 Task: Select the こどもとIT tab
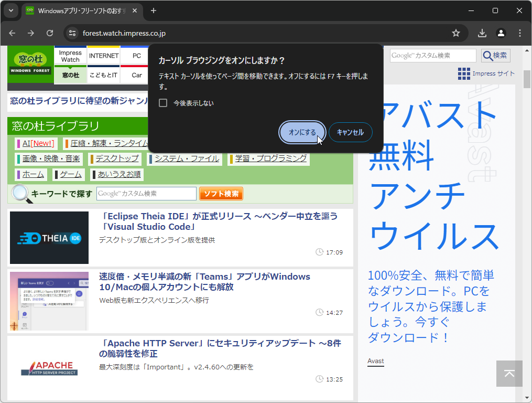coord(103,75)
